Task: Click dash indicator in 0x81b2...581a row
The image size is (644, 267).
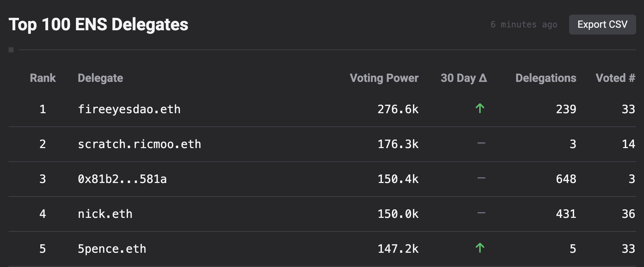Action: click(481, 178)
